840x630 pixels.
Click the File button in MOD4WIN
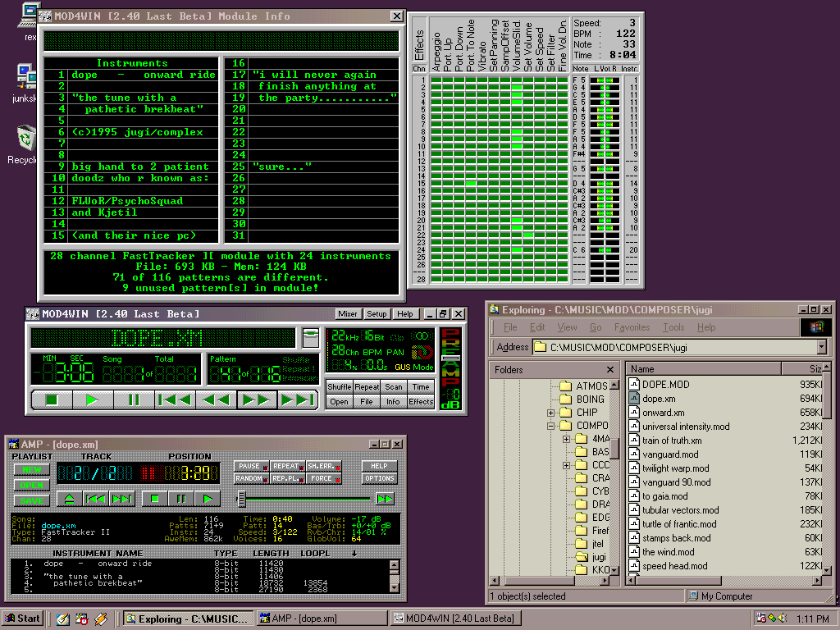tap(367, 402)
